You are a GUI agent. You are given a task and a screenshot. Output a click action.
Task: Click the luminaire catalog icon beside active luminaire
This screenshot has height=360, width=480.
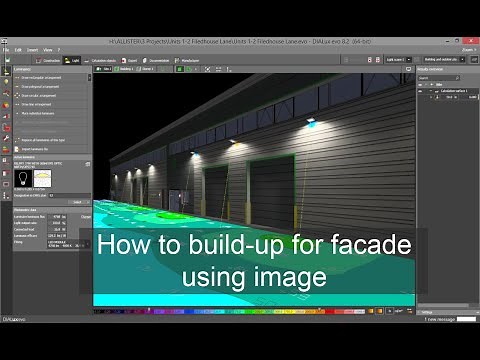click(88, 164)
